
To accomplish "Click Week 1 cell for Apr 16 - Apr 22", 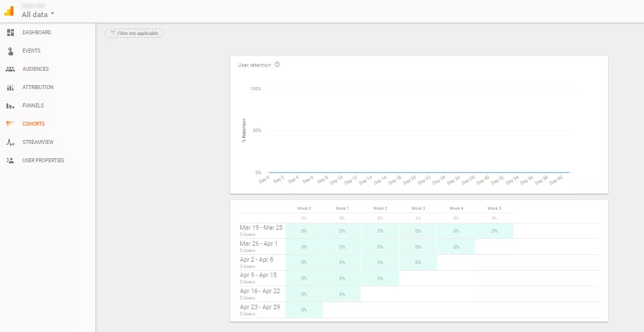I will (342, 294).
